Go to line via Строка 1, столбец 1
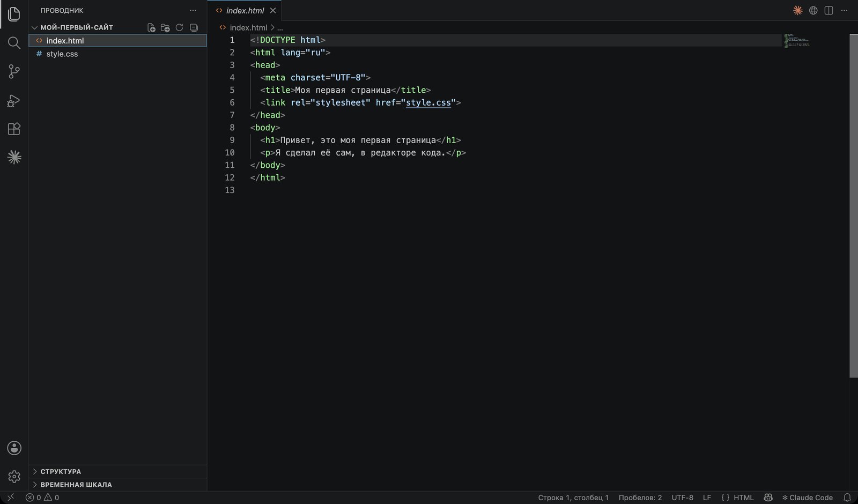 (x=573, y=498)
